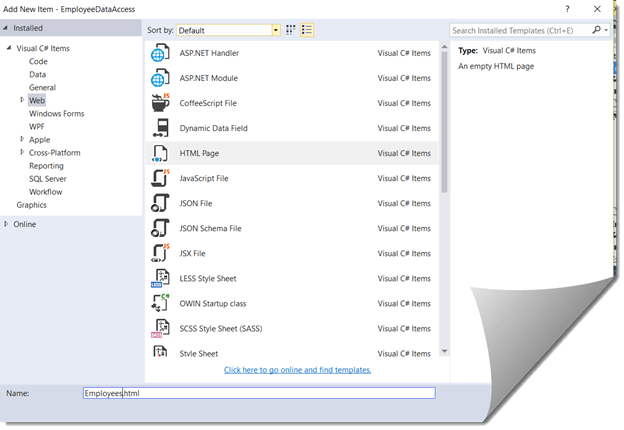Click the CoffeeScript File name

208,103
